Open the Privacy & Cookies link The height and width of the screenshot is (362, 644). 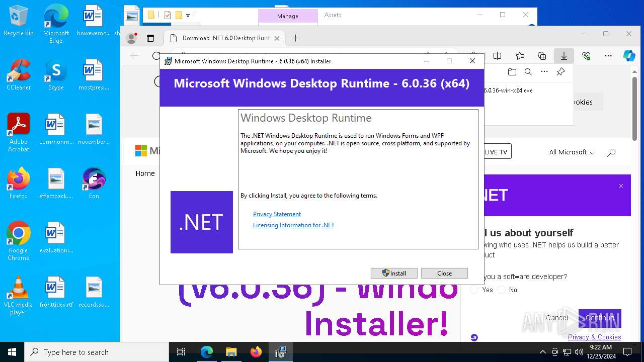click(x=594, y=337)
